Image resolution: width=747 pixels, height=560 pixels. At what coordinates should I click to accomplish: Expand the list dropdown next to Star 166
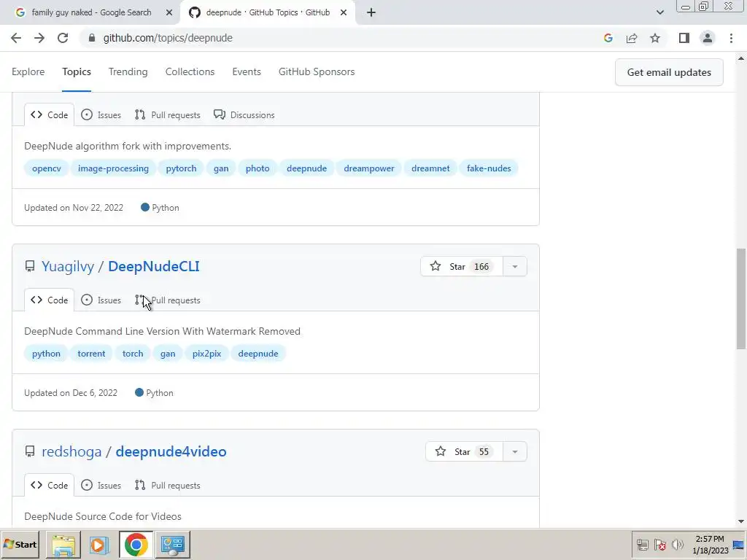[515, 267]
